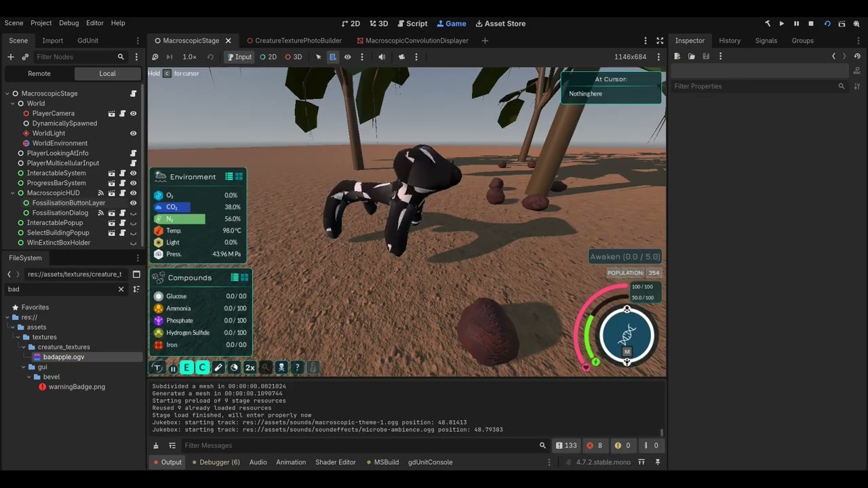Click the Awaken (0.0 / 5.0) button

click(625, 257)
